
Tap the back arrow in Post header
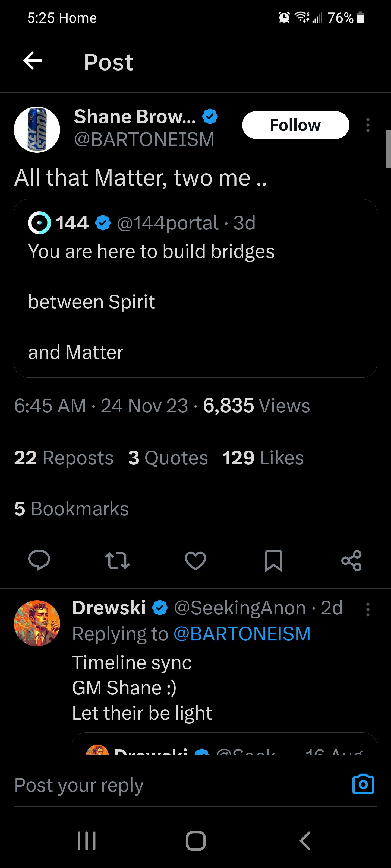(32, 61)
